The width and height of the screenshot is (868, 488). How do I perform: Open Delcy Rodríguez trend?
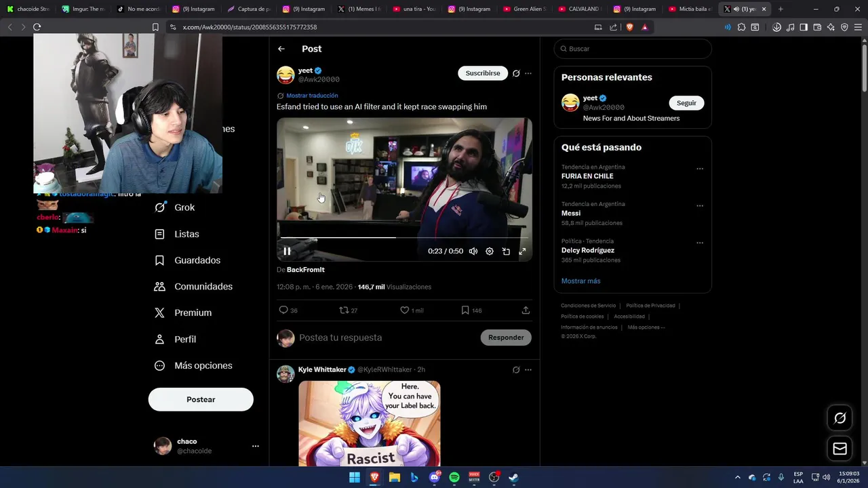coord(588,250)
